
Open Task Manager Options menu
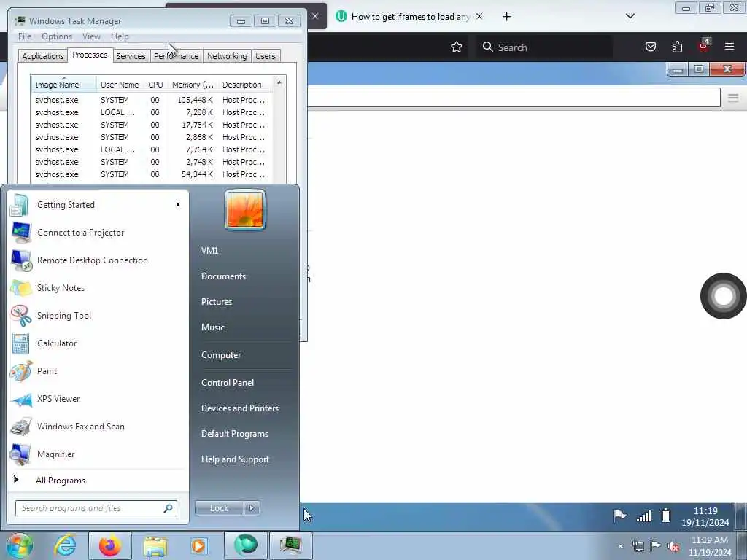pyautogui.click(x=57, y=36)
